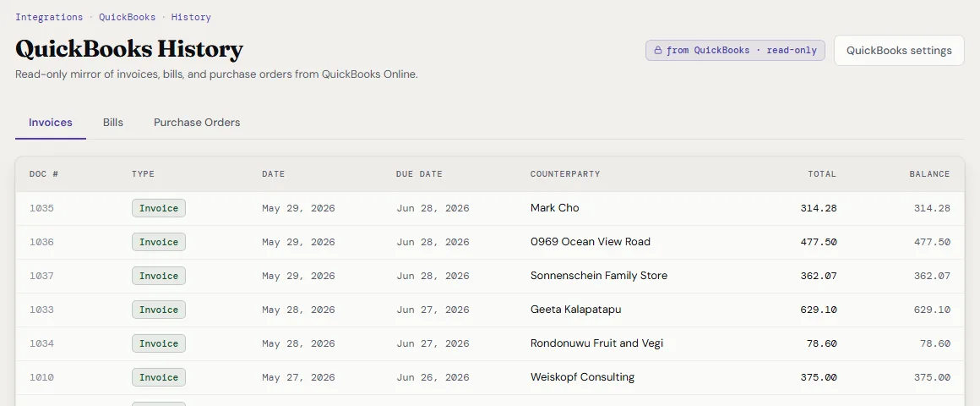Select the History breadcrumb
Viewport: 980px width, 406px height.
coord(191,17)
